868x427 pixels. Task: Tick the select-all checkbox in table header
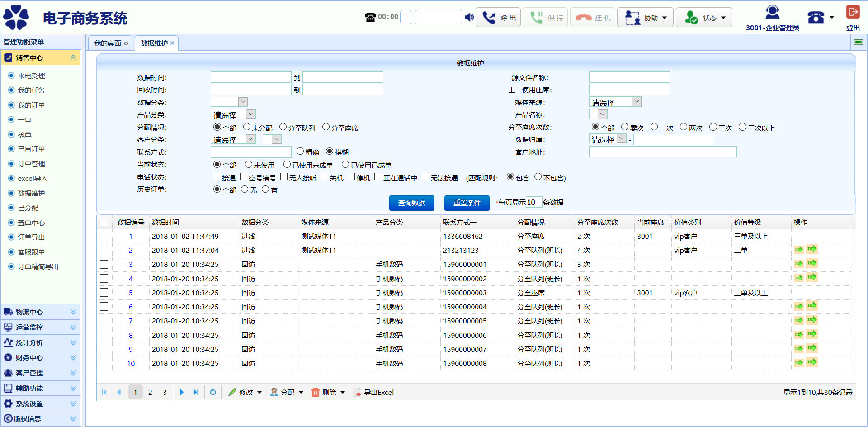pos(104,222)
